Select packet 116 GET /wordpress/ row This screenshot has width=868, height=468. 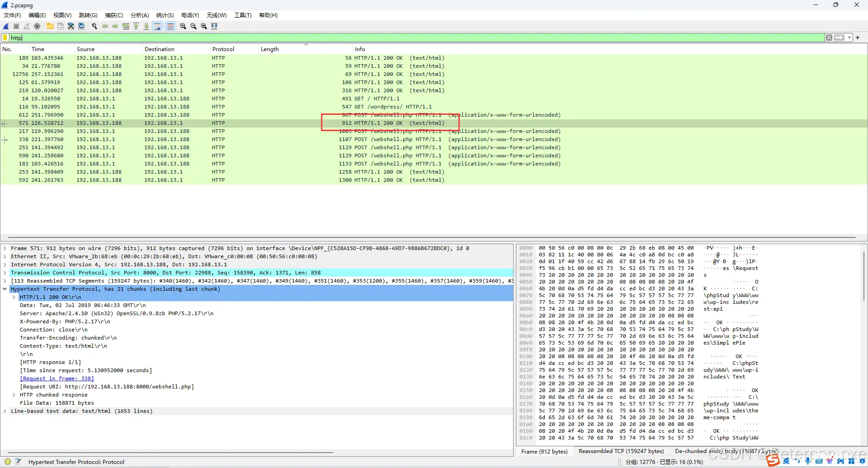click(x=434, y=107)
